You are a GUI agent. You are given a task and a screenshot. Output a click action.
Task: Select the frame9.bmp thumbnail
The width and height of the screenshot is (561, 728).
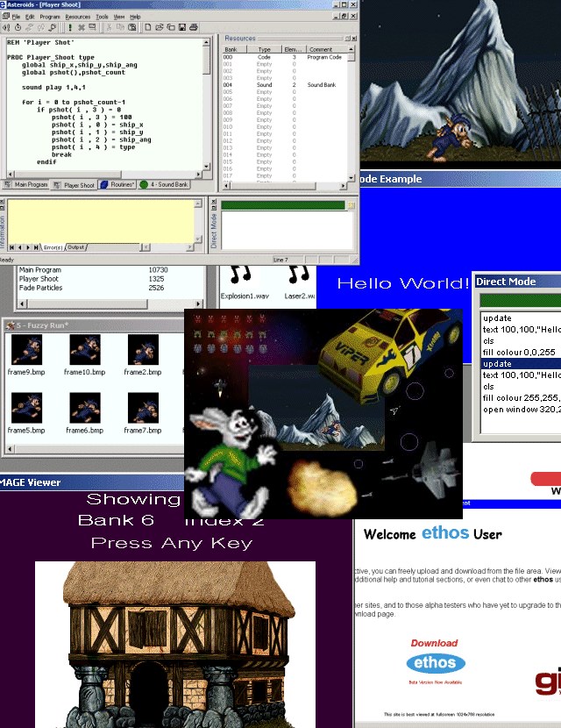click(26, 350)
